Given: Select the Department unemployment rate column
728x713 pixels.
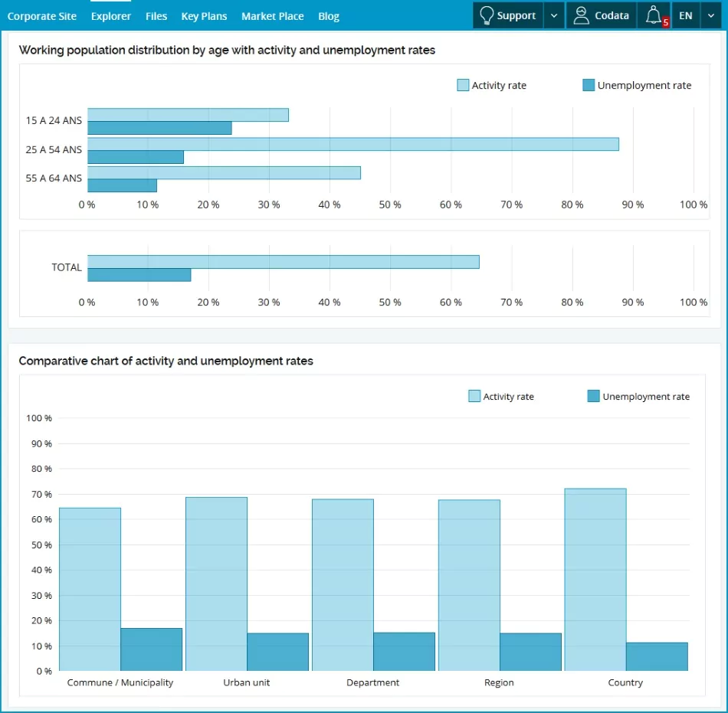Looking at the screenshot, I should pos(404,652).
